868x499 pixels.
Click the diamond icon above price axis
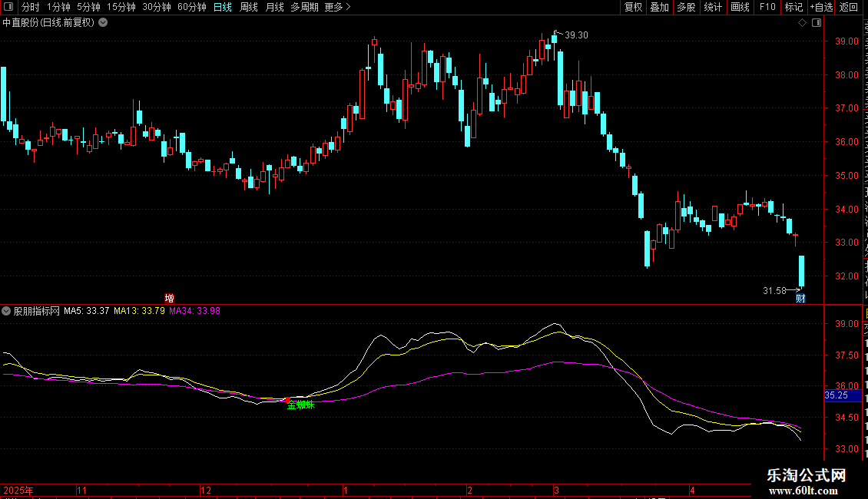802,23
